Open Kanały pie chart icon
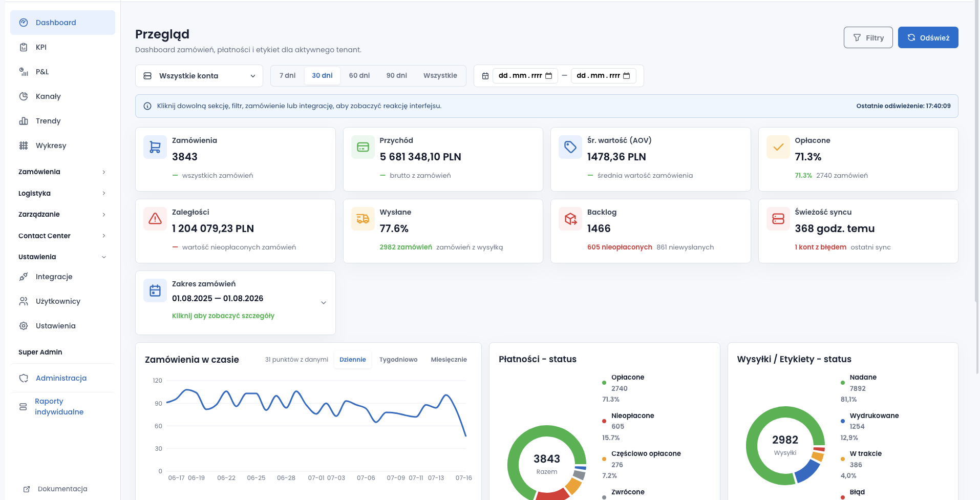 point(24,96)
